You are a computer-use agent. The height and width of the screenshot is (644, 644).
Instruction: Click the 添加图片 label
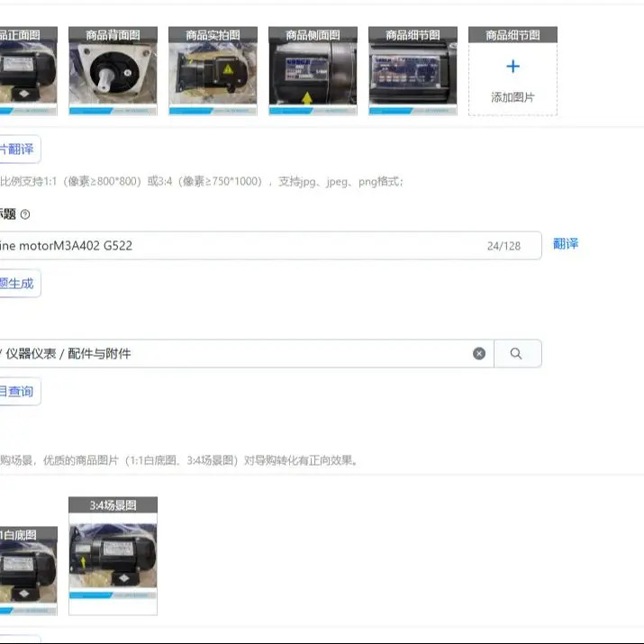coord(512,97)
